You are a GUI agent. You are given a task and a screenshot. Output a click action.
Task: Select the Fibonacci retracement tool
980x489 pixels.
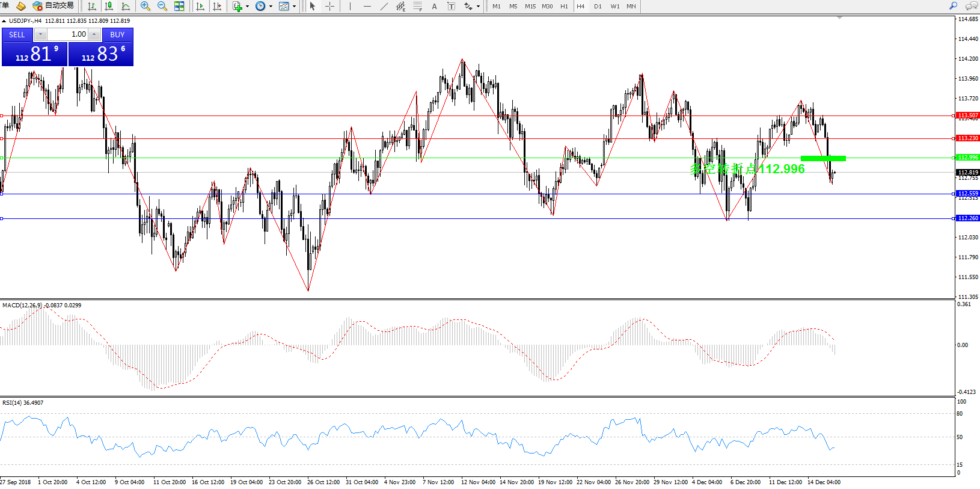click(x=418, y=6)
